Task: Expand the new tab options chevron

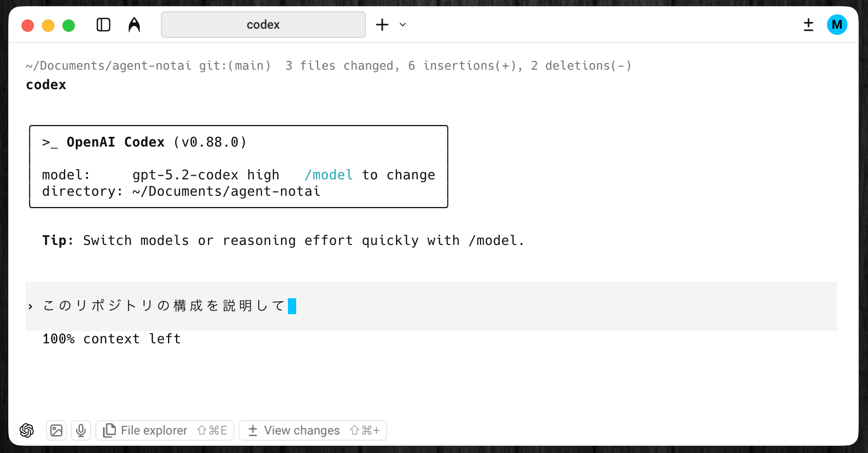Action: [403, 25]
